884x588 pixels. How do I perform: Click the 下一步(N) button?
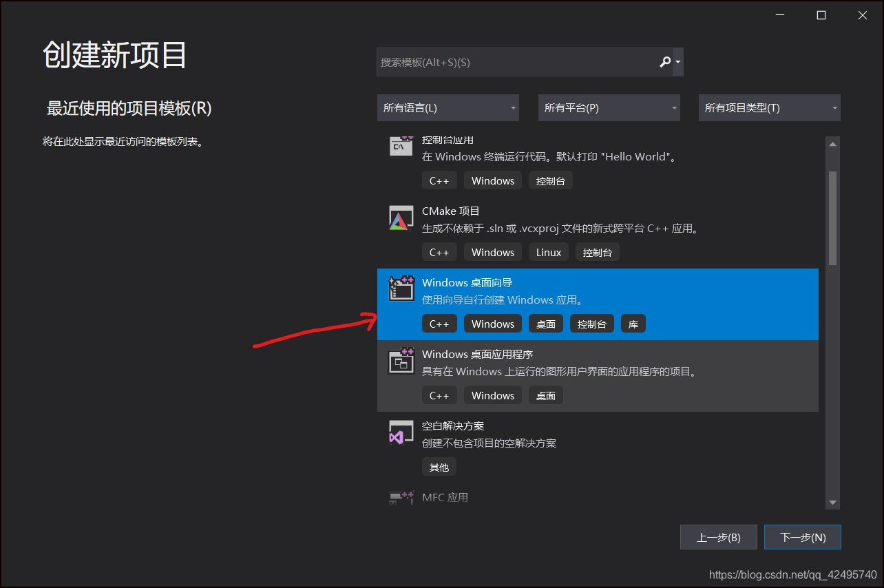pyautogui.click(x=803, y=538)
